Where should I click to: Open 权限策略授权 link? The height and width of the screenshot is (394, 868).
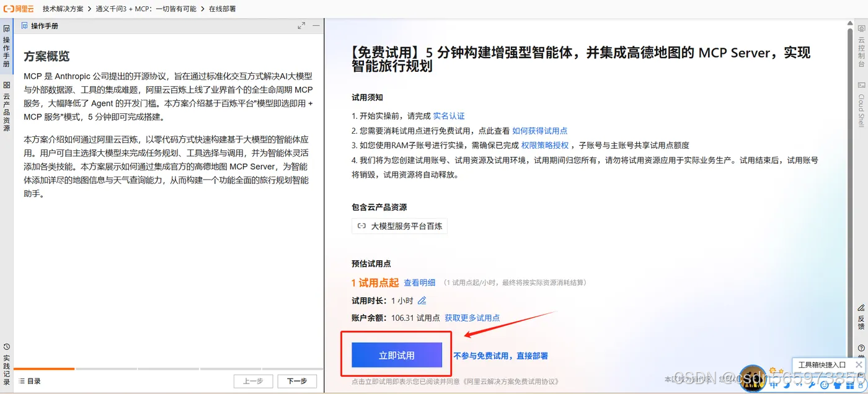[545, 146]
